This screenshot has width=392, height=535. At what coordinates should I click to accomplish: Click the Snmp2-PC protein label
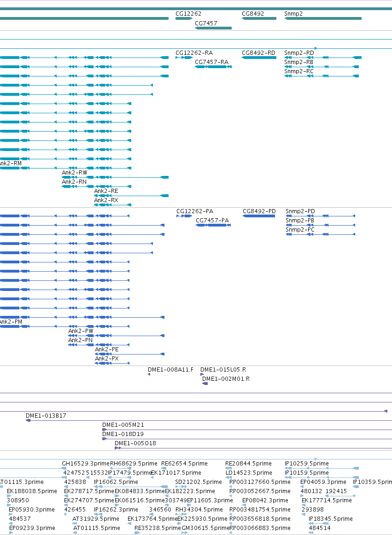click(300, 230)
